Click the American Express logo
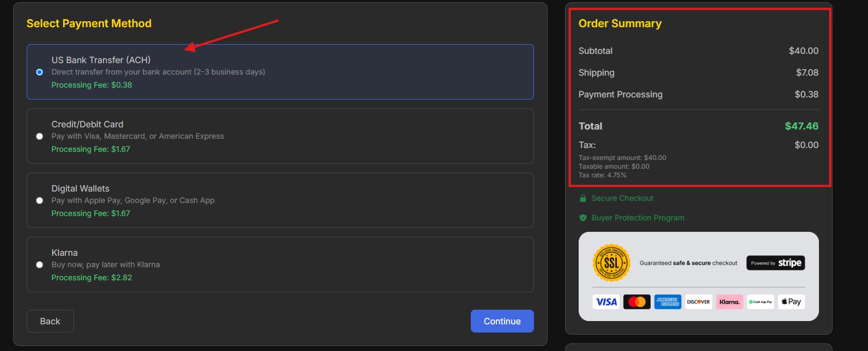The height and width of the screenshot is (351, 868). click(x=667, y=301)
